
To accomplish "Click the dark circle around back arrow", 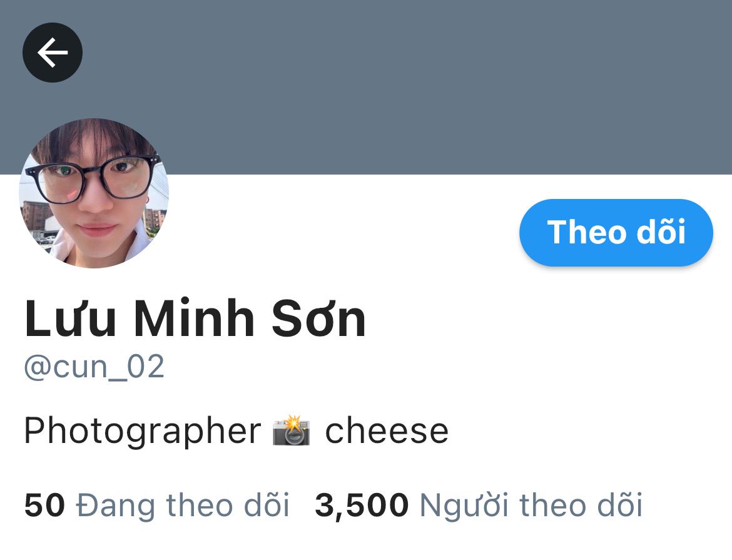I will [x=53, y=53].
